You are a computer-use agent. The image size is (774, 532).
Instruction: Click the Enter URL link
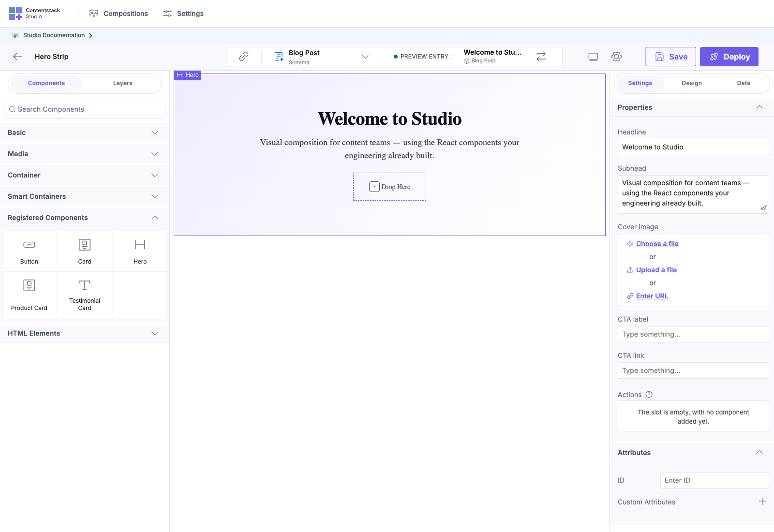pyautogui.click(x=652, y=296)
